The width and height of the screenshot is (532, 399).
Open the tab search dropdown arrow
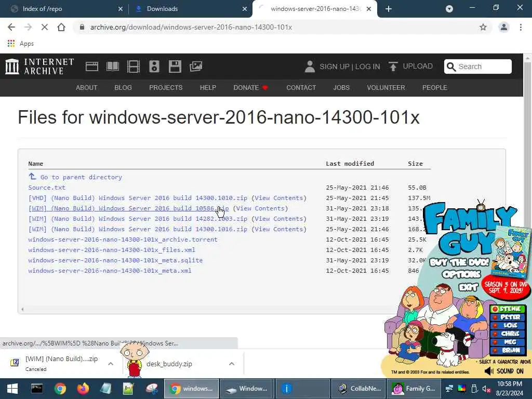tap(449, 9)
